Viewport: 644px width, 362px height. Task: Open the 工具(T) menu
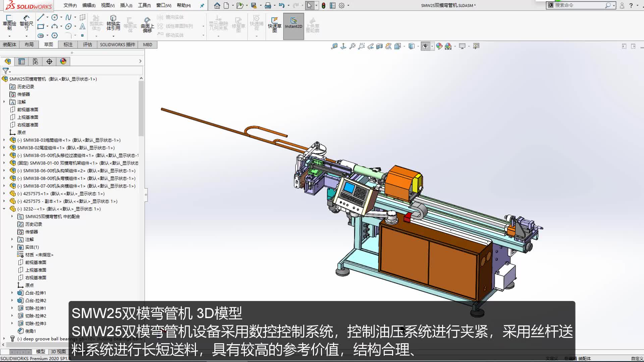[144, 5]
